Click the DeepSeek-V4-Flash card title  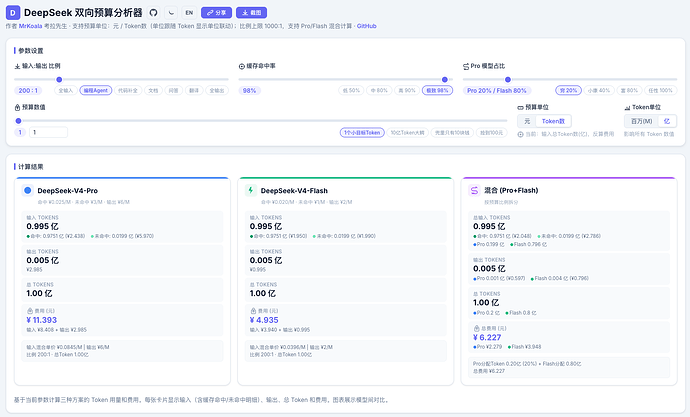coord(294,190)
